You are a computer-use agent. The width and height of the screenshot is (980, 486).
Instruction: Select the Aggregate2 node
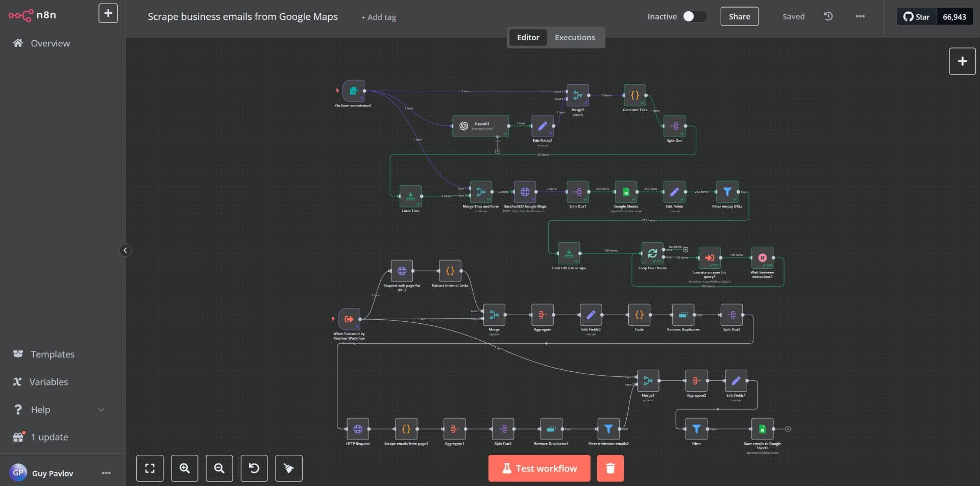point(696,380)
